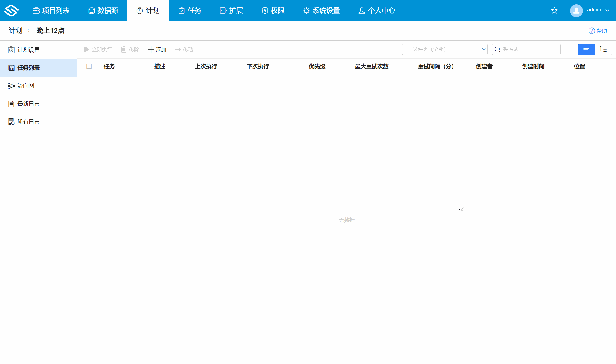Screen dimensions: 616x364
Task: Open the 所有日志 all logs view
Action: (29, 121)
